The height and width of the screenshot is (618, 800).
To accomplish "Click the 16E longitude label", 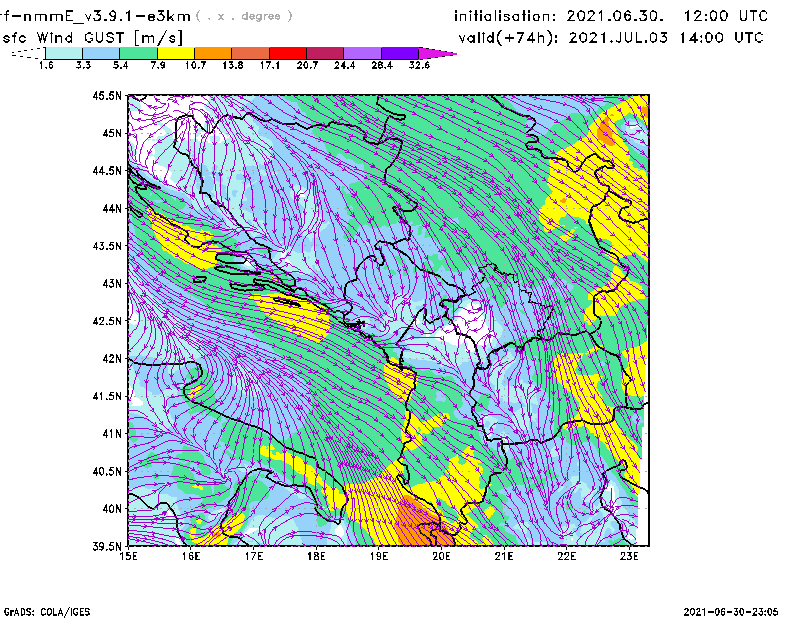I will pyautogui.click(x=191, y=556).
